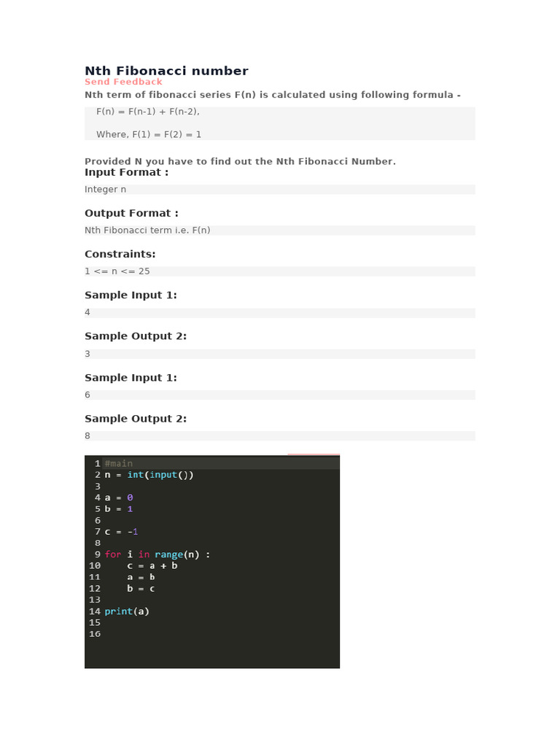Click the "c = a + b" code line
The height and width of the screenshot is (747, 560).
(x=152, y=565)
